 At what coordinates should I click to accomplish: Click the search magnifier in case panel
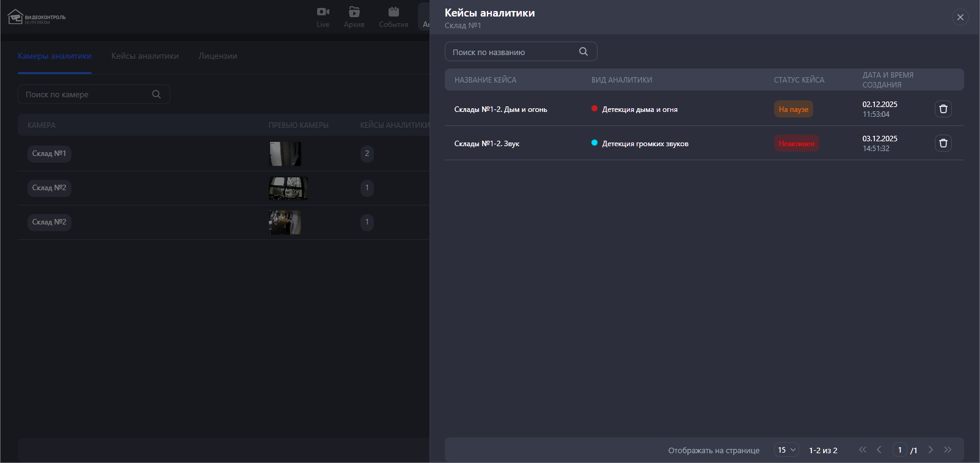tap(583, 52)
